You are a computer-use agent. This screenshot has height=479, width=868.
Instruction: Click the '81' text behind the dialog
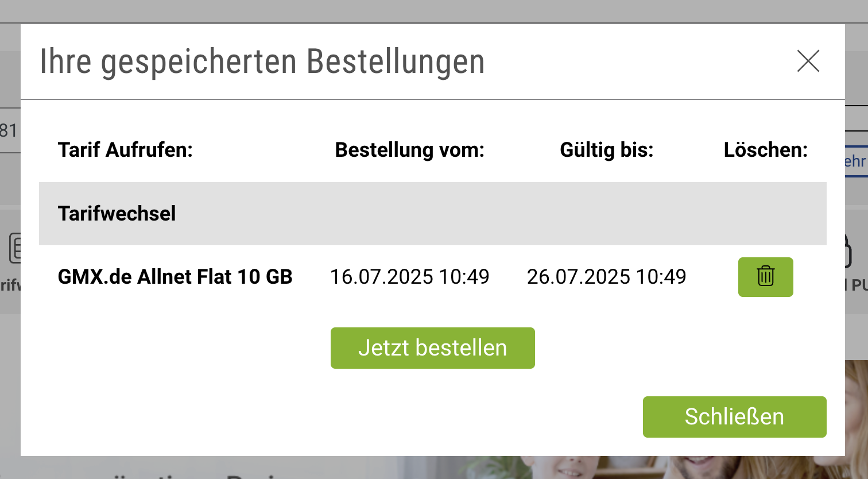point(9,130)
